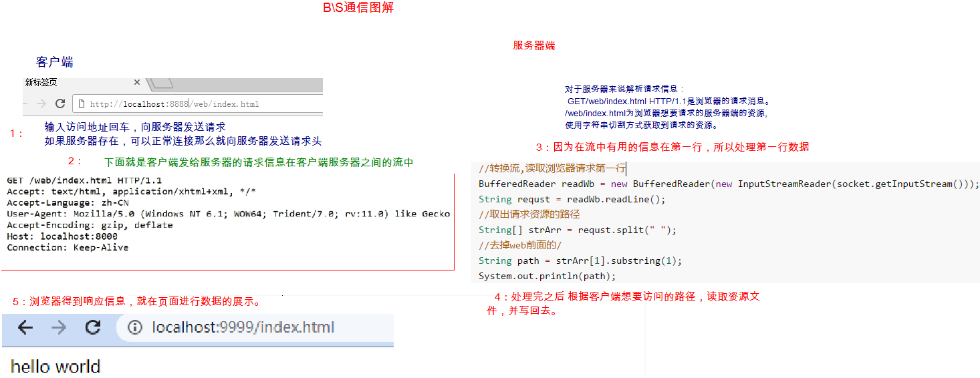Click text 对于服务器来说解析请求信息
The width and height of the screenshot is (980, 378).
[624, 89]
